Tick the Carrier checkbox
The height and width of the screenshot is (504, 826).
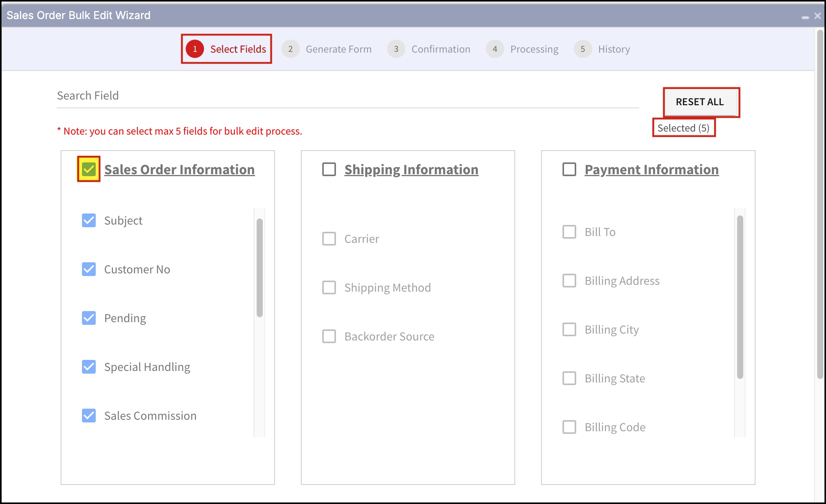click(329, 239)
